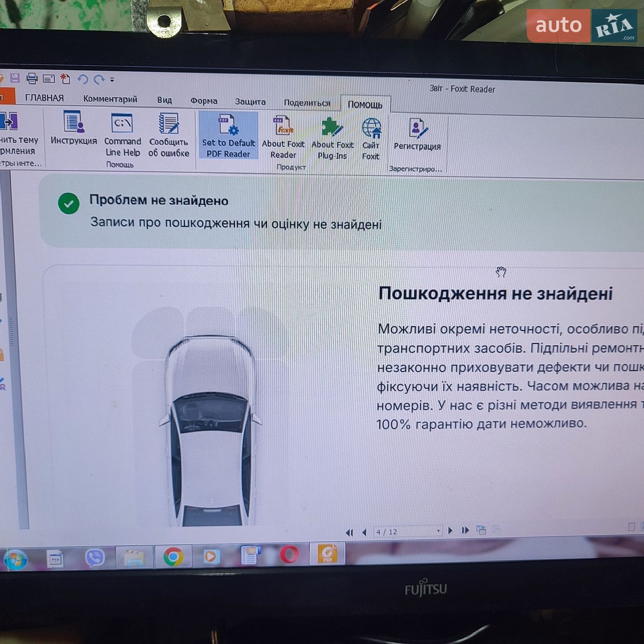Open the page number 4 / 12 dropdown
Screen dimensions: 644x644
[x=438, y=531]
